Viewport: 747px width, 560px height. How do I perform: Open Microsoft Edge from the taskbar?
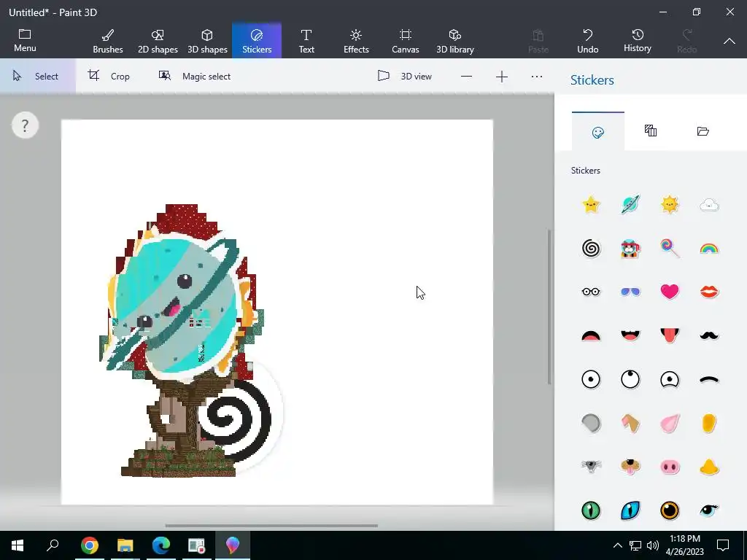[x=161, y=545]
